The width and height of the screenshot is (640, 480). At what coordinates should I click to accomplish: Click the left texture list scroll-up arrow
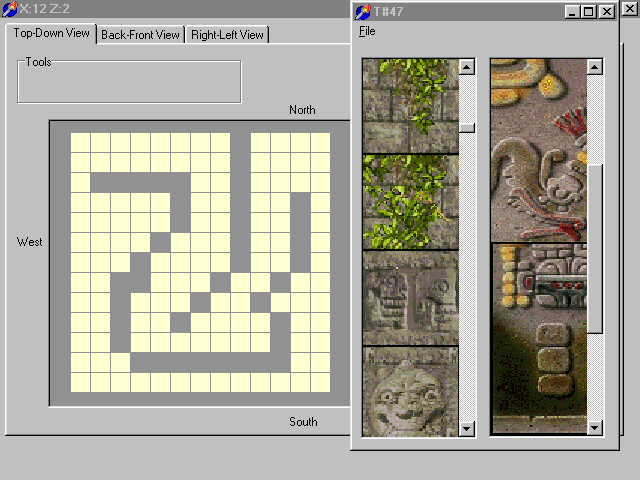pyautogui.click(x=467, y=67)
